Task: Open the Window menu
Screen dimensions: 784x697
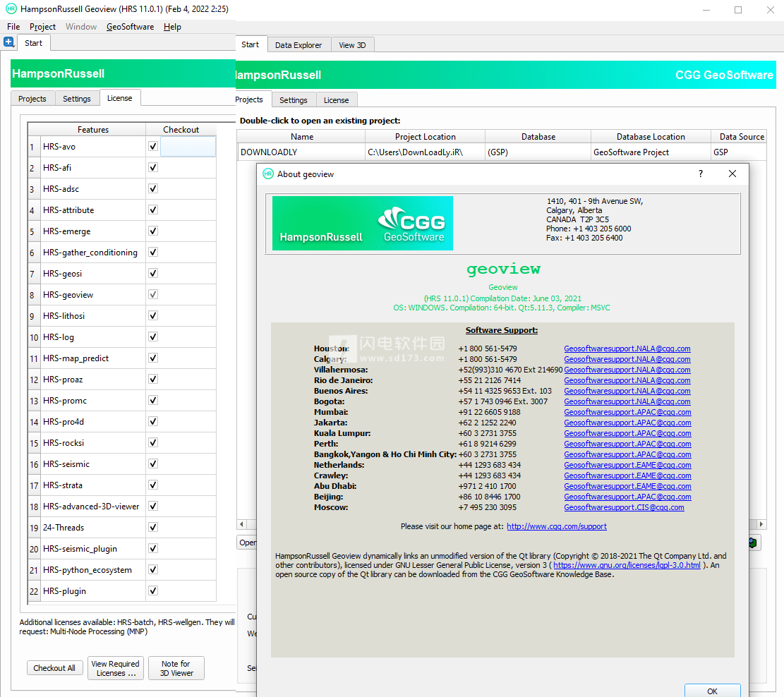Action: [81, 27]
